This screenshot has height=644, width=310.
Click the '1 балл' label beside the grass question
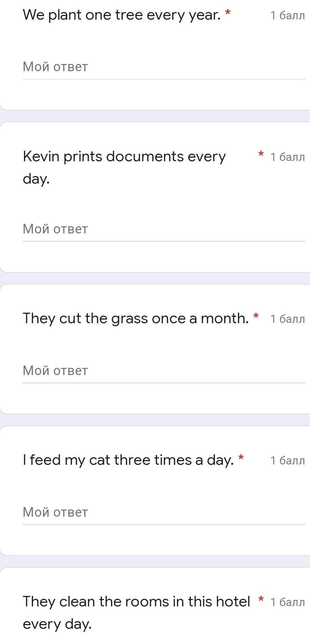coord(288,319)
